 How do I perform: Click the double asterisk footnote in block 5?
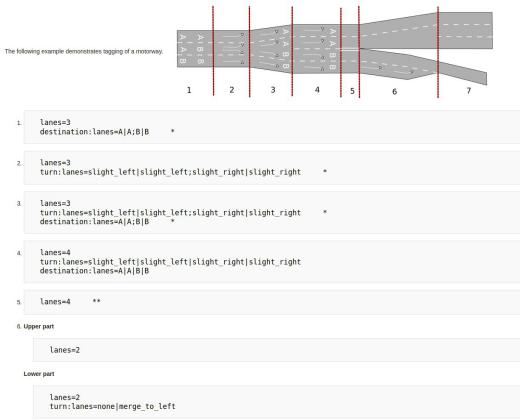[x=96, y=301]
